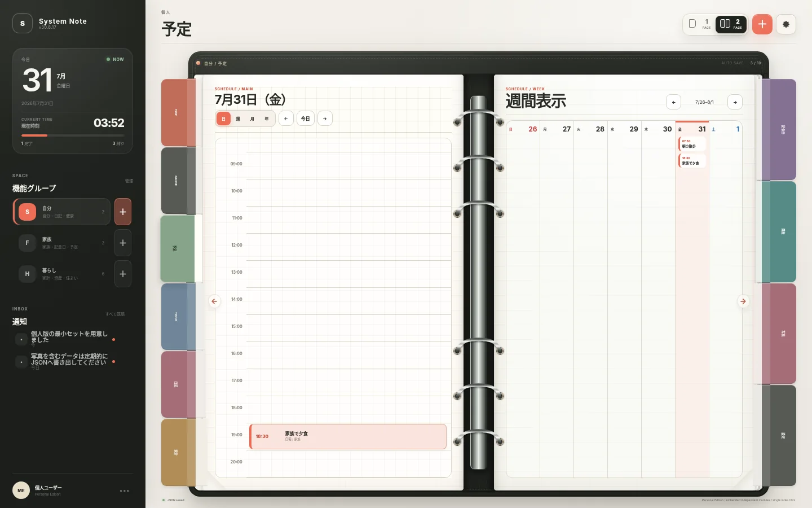This screenshot has width=812, height=508.
Task: Select Monday 27 in week header
Action: (x=557, y=129)
